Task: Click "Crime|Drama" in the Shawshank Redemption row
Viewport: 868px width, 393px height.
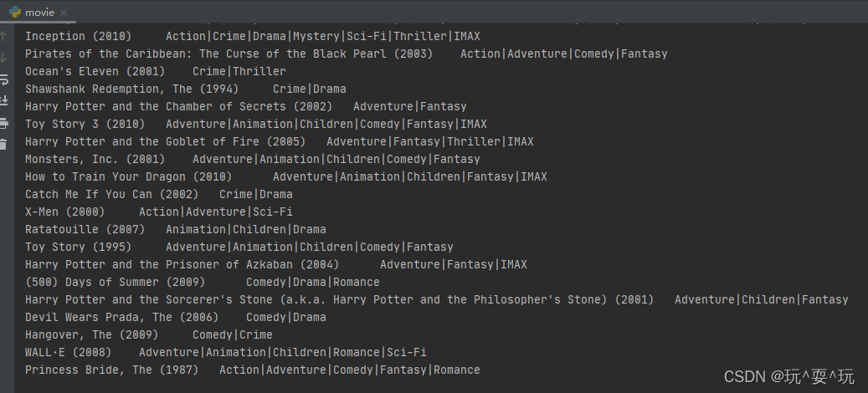Action: [310, 89]
